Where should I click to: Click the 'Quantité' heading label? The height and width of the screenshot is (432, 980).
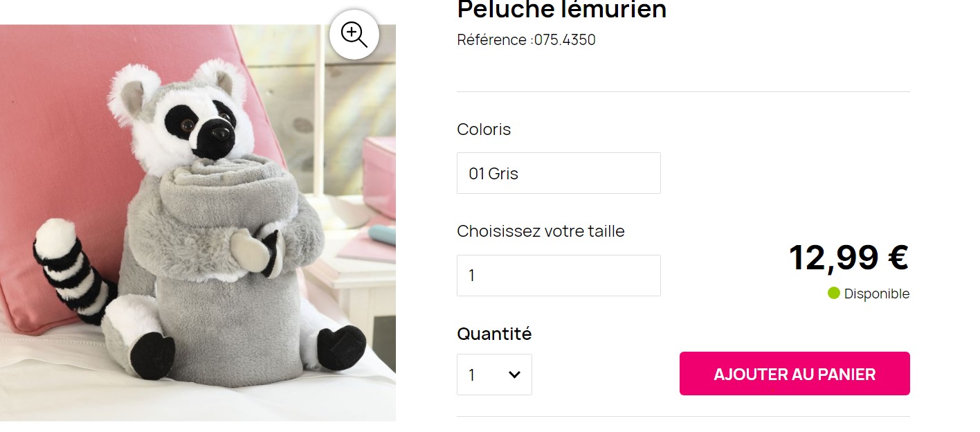point(494,334)
